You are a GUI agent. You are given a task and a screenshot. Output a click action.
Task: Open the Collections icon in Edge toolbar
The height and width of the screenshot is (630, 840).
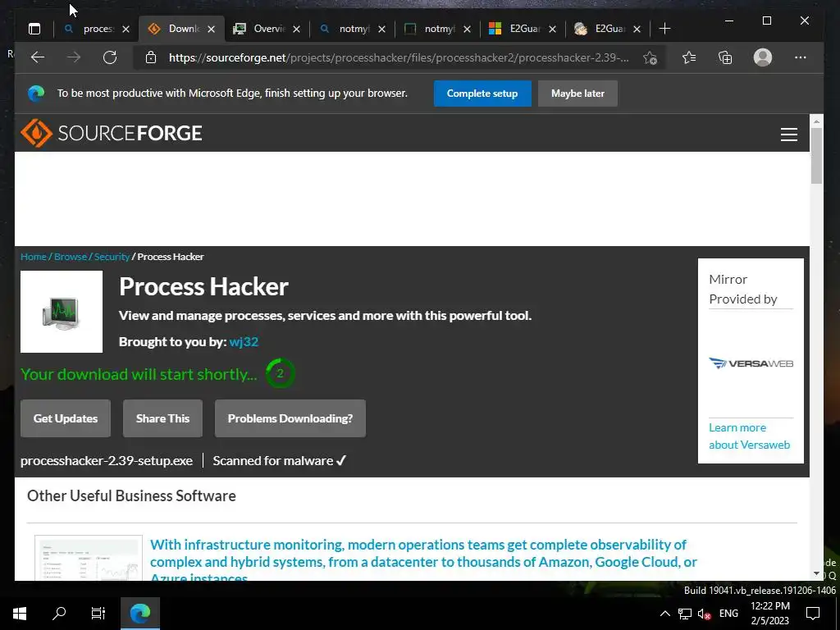(725, 57)
